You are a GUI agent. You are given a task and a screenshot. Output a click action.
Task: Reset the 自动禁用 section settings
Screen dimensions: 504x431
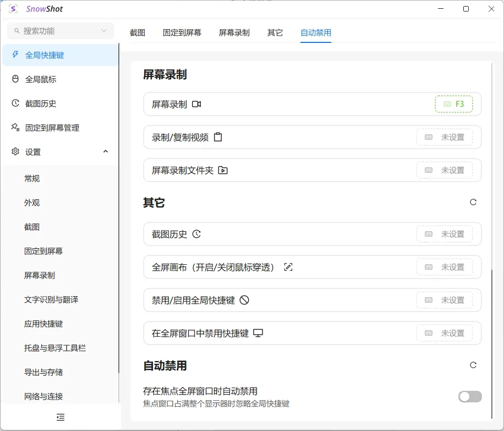tap(473, 365)
